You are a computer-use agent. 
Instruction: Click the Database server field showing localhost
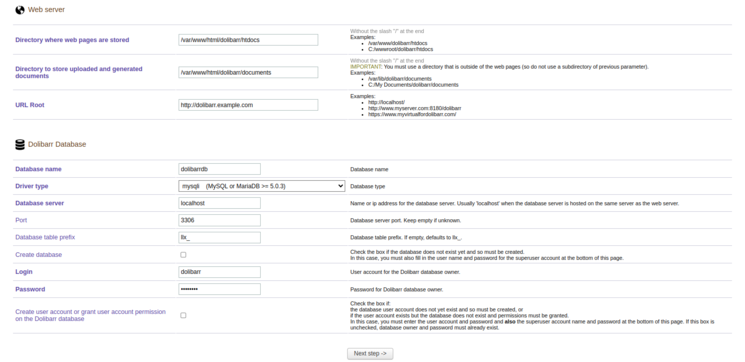[x=220, y=203]
